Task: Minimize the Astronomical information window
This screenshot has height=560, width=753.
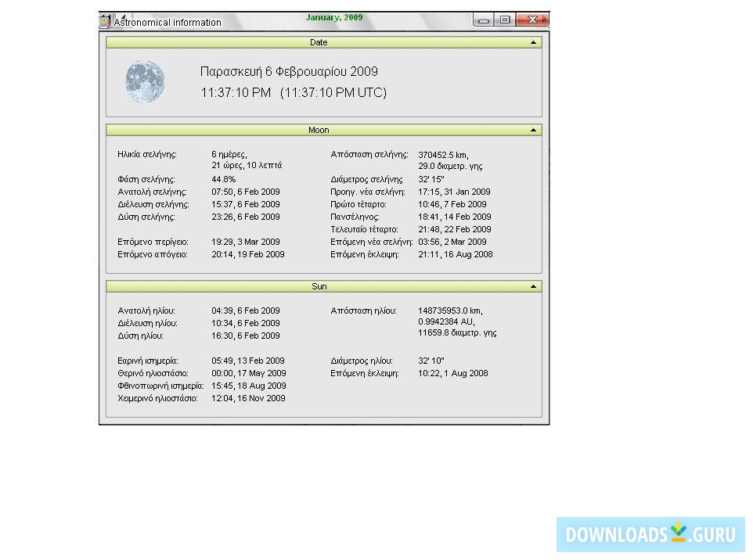Action: (x=484, y=20)
